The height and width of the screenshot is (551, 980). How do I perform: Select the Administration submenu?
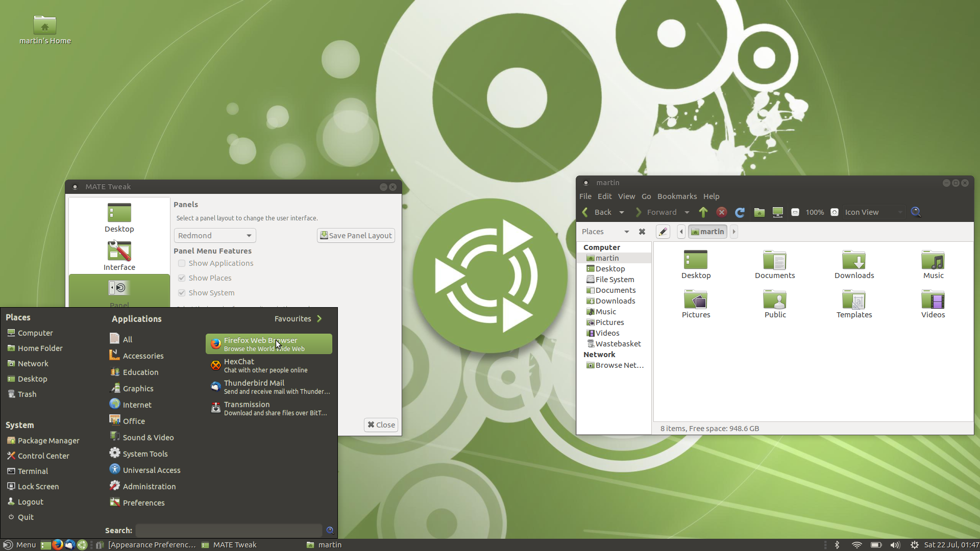(150, 486)
